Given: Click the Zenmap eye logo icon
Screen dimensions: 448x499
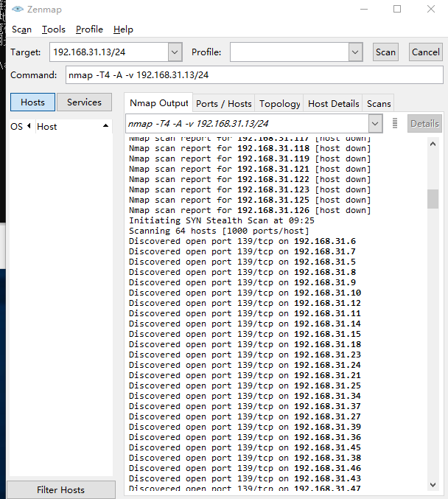Looking at the screenshot, I should pyautogui.click(x=18, y=10).
